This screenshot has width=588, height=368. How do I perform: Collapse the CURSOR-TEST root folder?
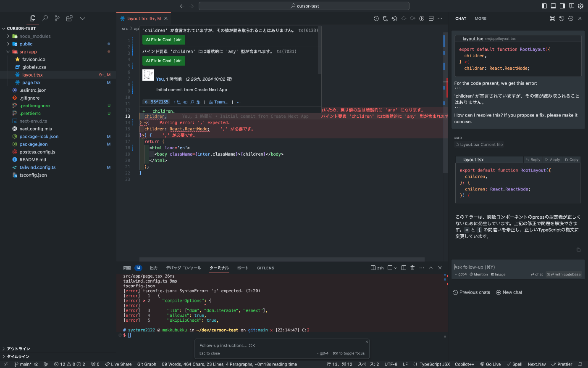pos(3,29)
